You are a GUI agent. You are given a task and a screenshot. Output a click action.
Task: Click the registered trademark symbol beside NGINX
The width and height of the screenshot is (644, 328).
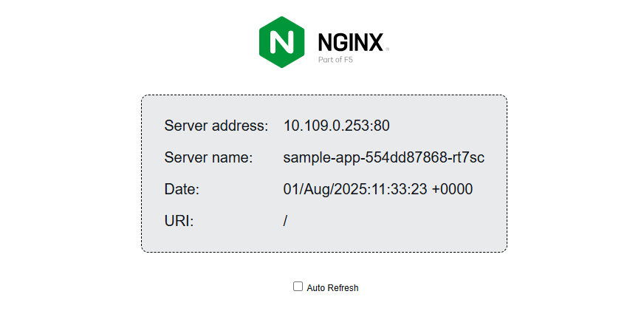[x=386, y=49]
